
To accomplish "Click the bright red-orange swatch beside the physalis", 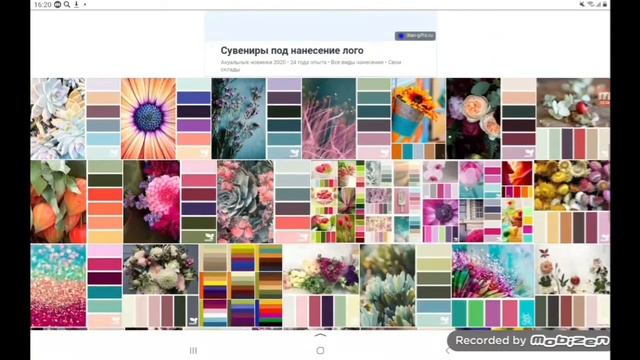I will [x=105, y=194].
